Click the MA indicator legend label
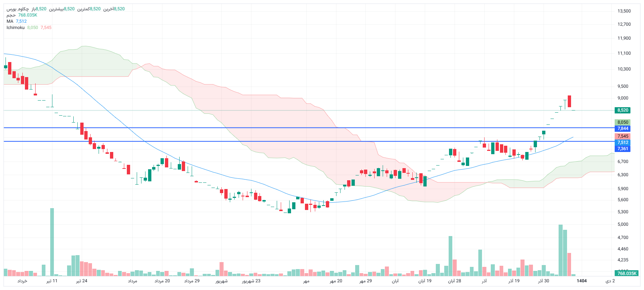644x290 pixels. coord(10,21)
